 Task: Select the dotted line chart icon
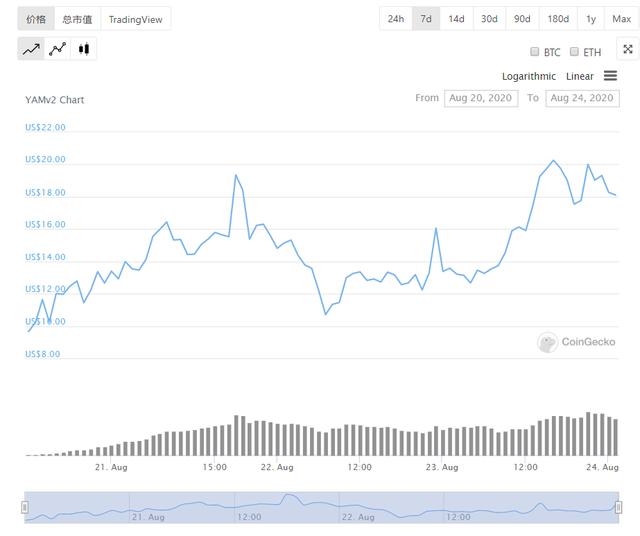coord(58,49)
